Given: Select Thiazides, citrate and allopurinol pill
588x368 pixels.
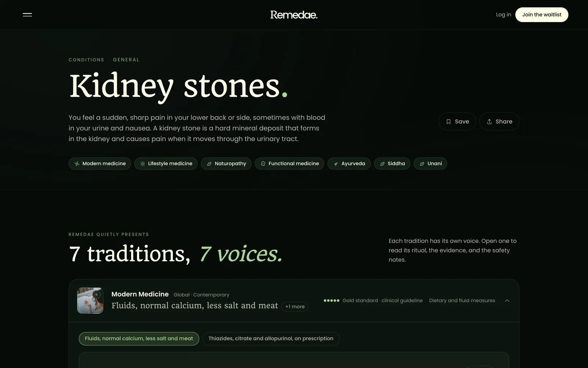Looking at the screenshot, I should 271,339.
